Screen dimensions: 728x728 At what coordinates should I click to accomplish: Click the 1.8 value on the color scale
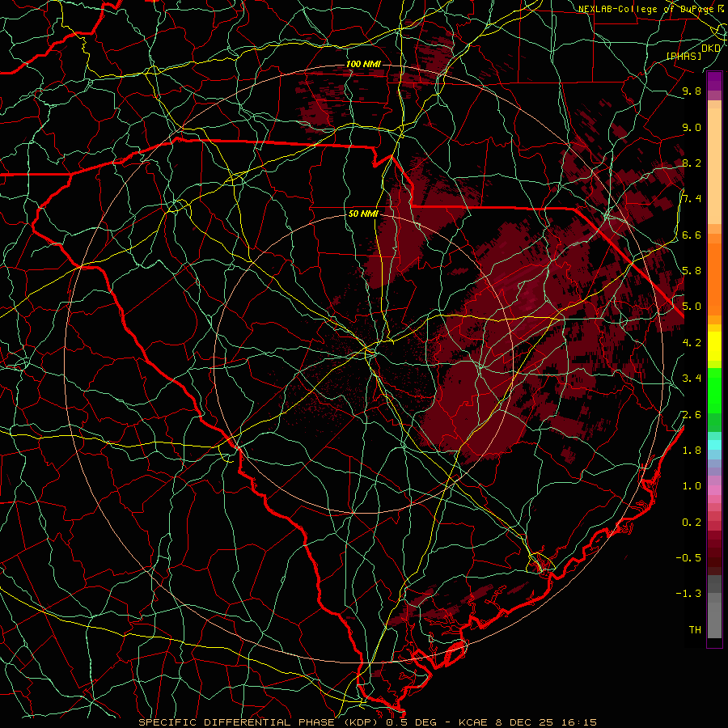(x=692, y=451)
